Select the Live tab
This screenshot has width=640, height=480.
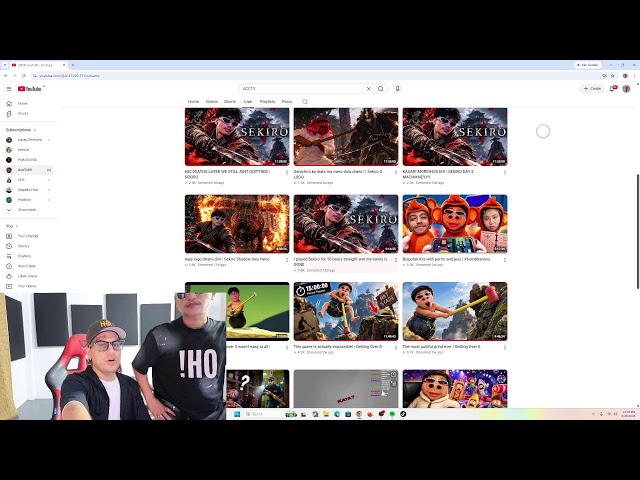click(x=248, y=102)
